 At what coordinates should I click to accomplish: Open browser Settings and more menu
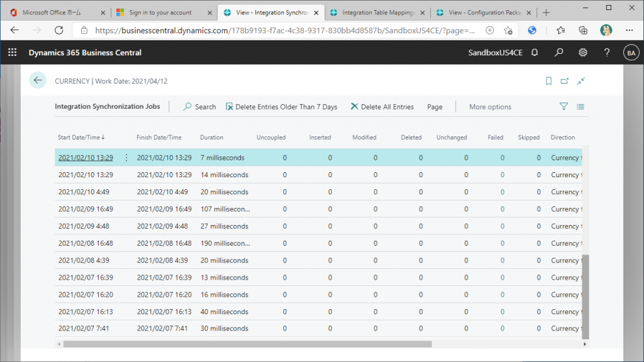pyautogui.click(x=629, y=30)
